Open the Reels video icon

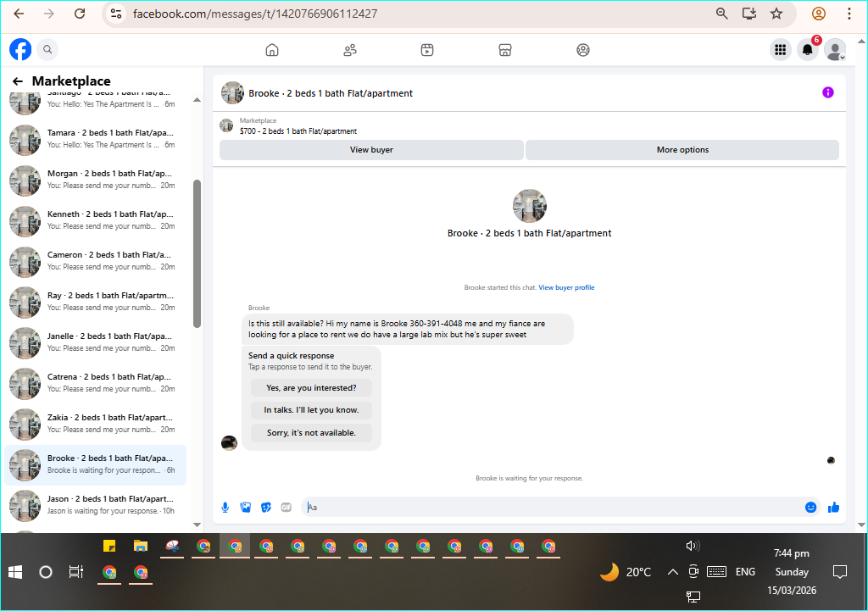tap(427, 50)
